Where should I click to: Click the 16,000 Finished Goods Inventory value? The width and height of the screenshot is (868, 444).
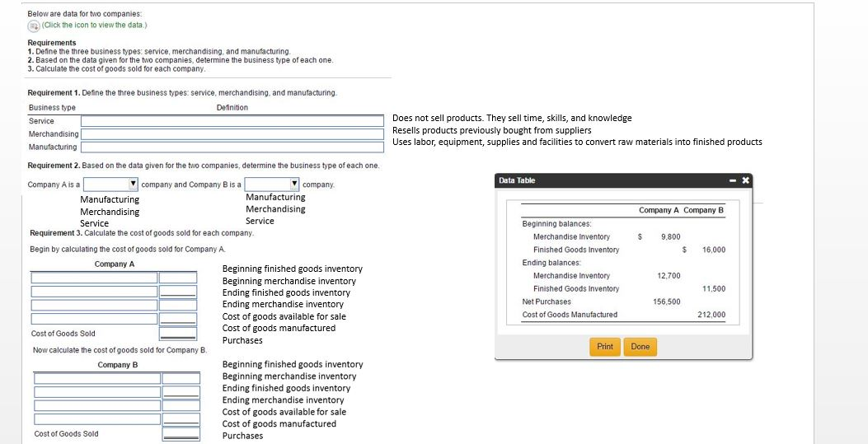[714, 250]
